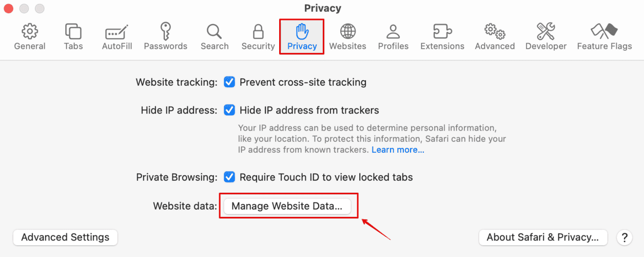The width and height of the screenshot is (644, 257).
Task: Click the Manage Website Data button
Action: [x=287, y=206]
